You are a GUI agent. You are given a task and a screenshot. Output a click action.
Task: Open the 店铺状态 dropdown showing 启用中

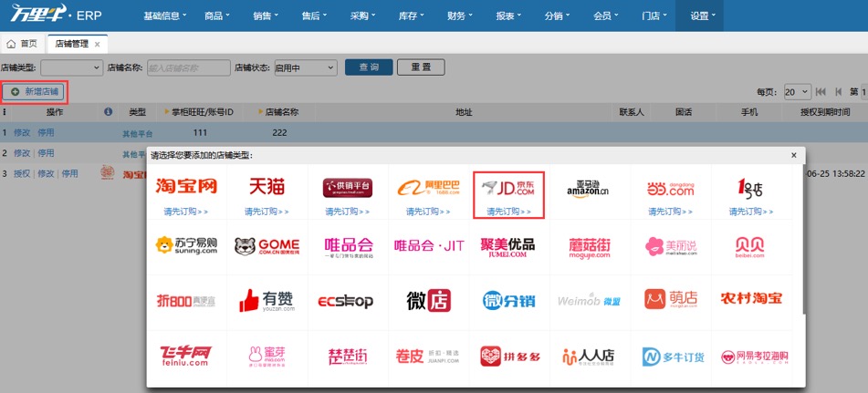click(306, 68)
